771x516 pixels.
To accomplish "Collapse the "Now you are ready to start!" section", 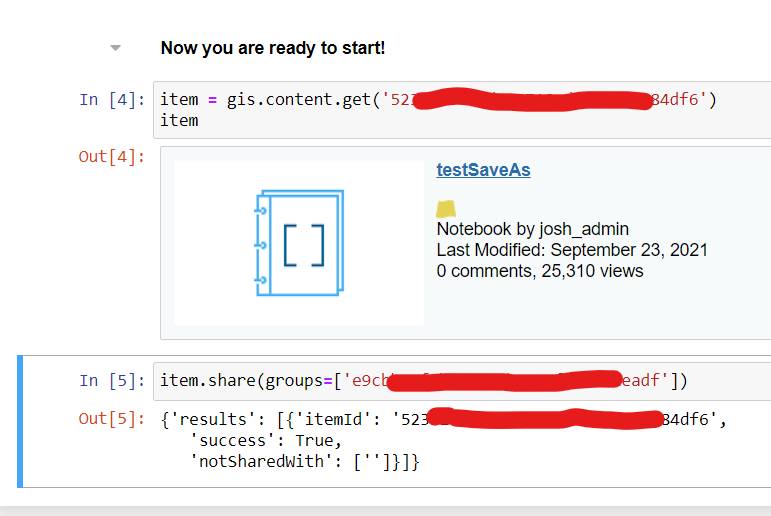I will click(x=116, y=48).
